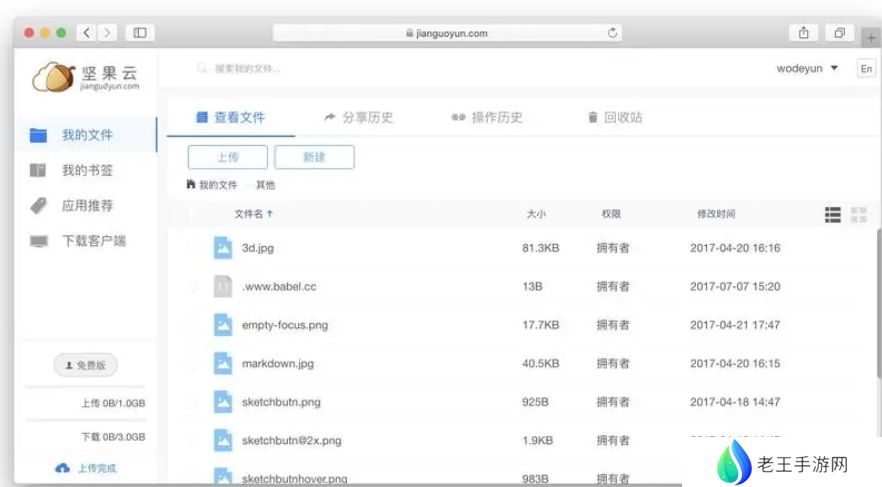
Task: Switch to list view icon
Action: [832, 215]
